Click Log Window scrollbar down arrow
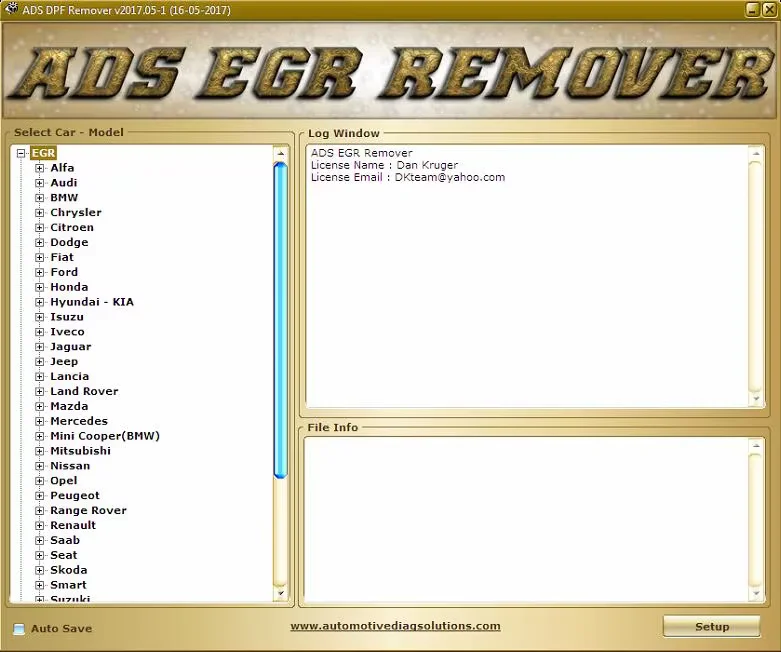The image size is (781, 652). point(756,398)
